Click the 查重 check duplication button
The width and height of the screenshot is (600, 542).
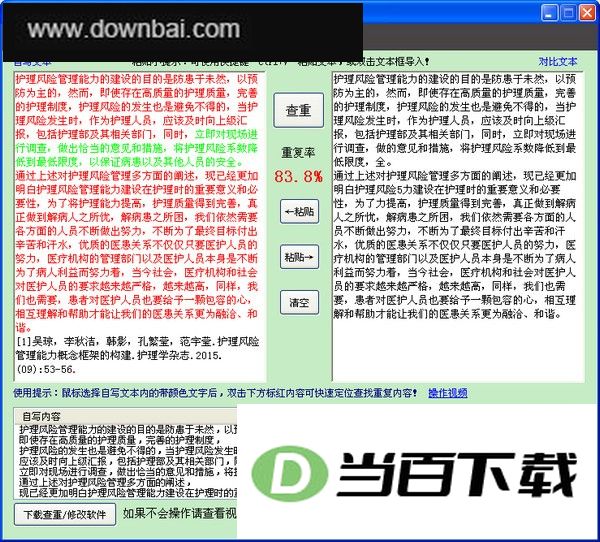tap(298, 110)
